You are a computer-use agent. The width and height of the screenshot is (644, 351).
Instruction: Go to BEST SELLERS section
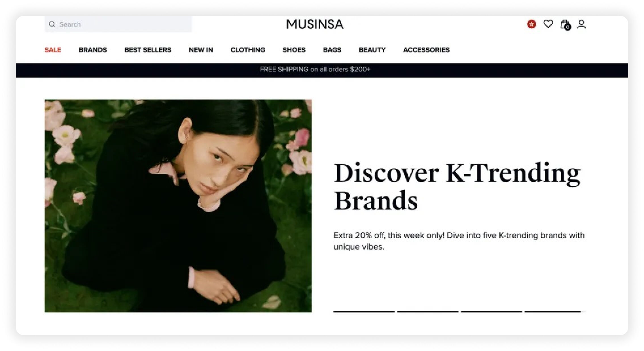148,50
